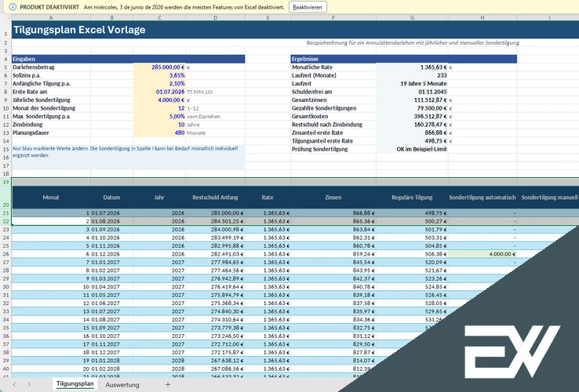Select the Tilgungsanteil erste Rate value 498,75 €
The image size is (579, 392).
pos(412,140)
